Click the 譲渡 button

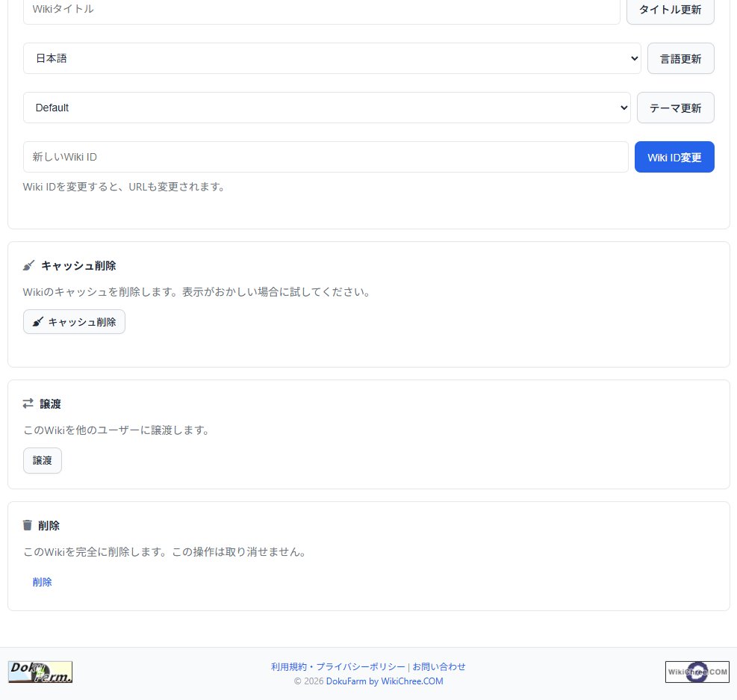43,461
